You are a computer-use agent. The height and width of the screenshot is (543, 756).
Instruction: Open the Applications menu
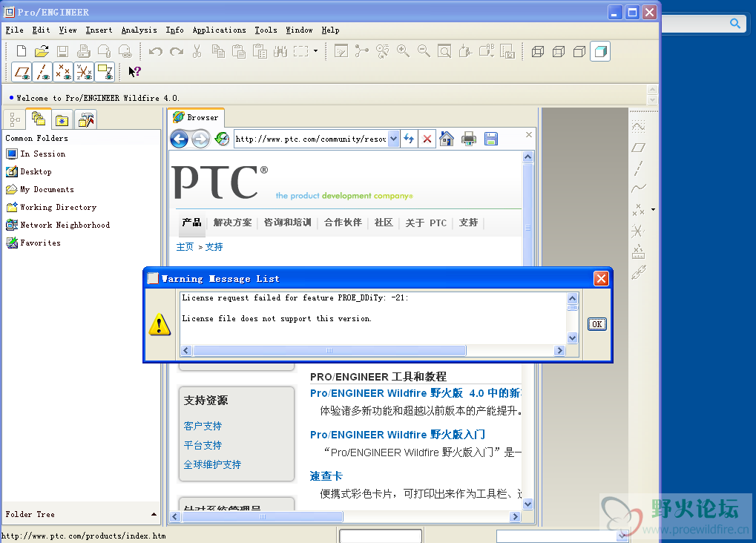[x=219, y=30]
